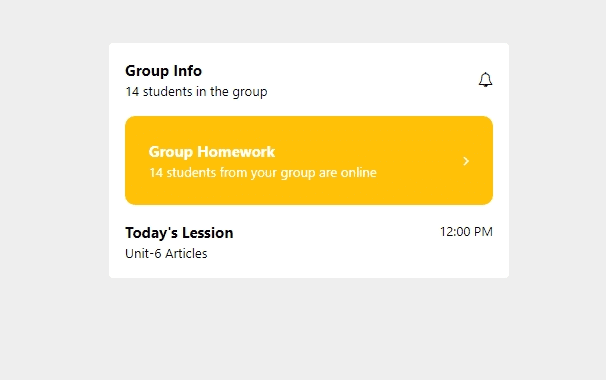
Task: Click the word 'Lession' in the heading
Action: (x=208, y=233)
